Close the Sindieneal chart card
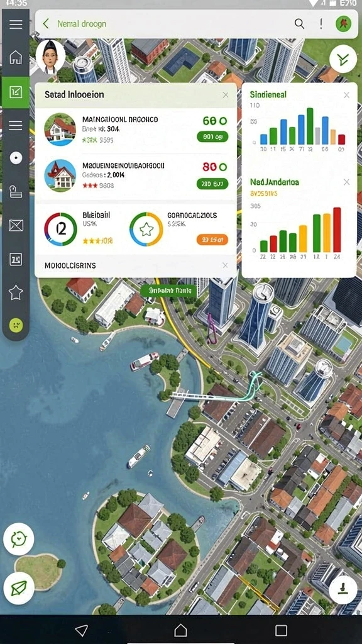The image size is (362, 644). [x=346, y=95]
